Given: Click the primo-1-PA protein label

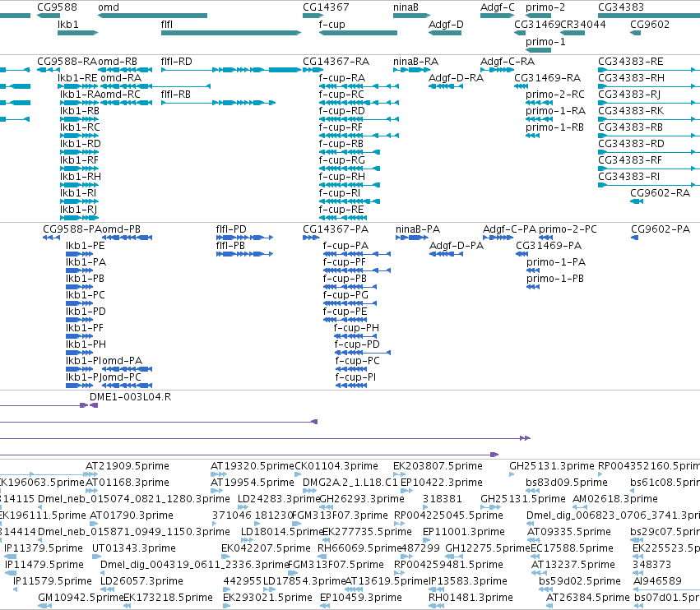Looking at the screenshot, I should tap(556, 262).
